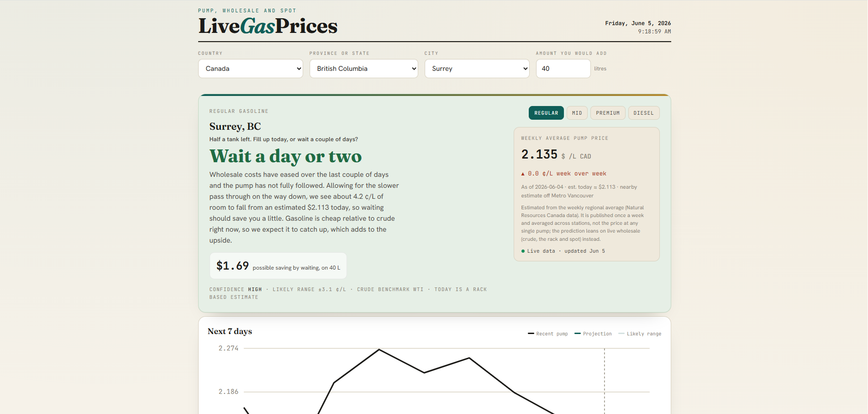Image resolution: width=868 pixels, height=414 pixels.
Task: Select the Regular fuel tab
Action: pos(546,113)
